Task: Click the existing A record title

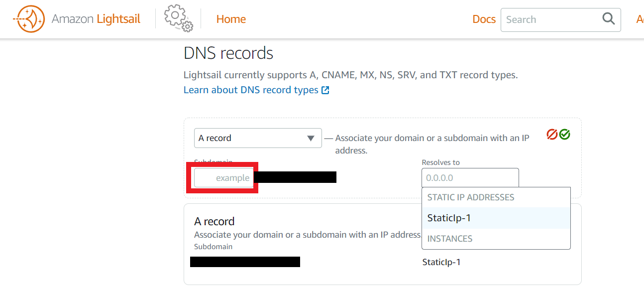Action: point(214,221)
